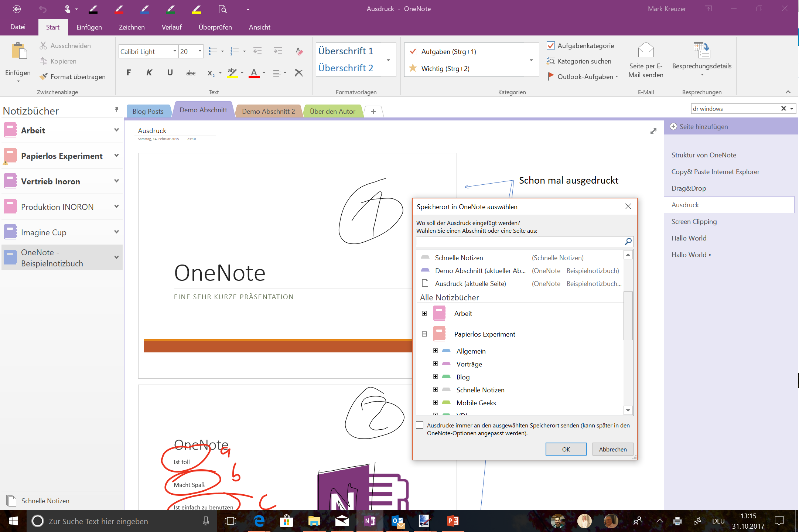799x532 pixels.
Task: Select the yellow highlighter pen in quick access
Action: coord(197,9)
